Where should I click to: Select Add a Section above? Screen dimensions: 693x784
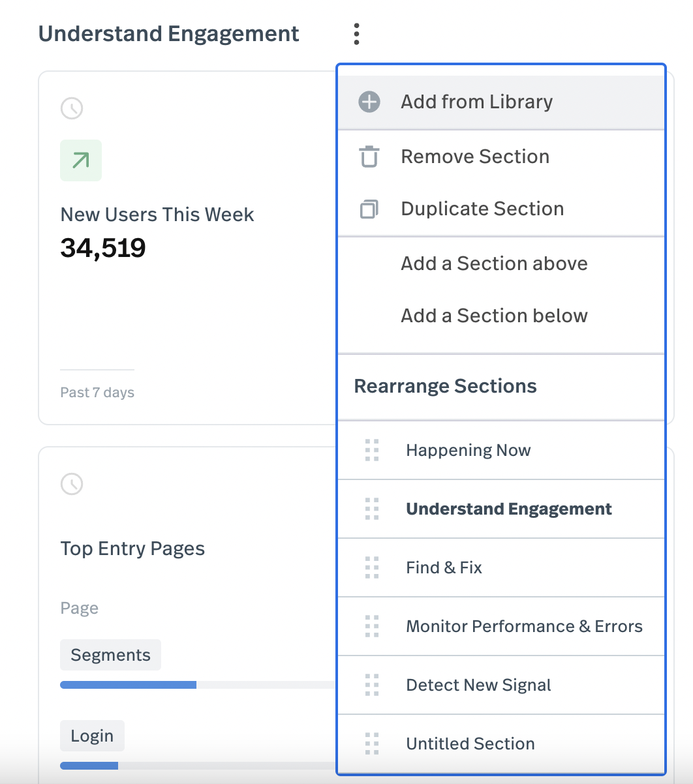click(494, 264)
